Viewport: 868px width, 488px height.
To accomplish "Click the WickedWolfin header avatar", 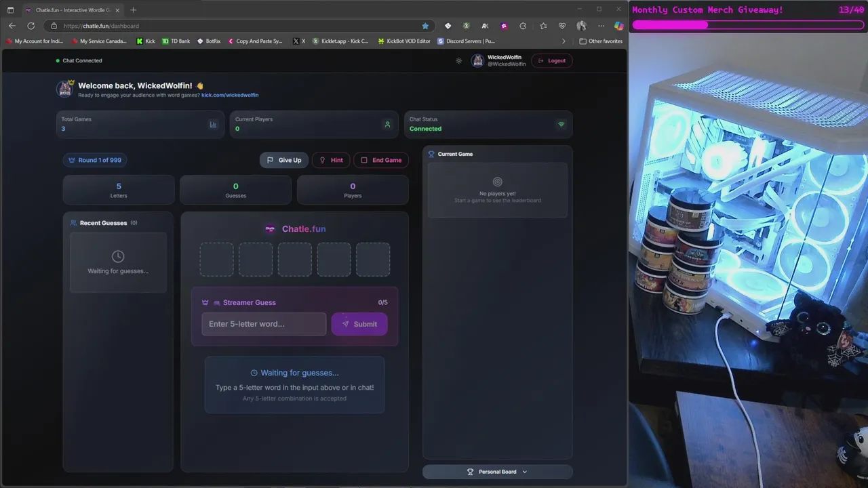I will point(477,60).
